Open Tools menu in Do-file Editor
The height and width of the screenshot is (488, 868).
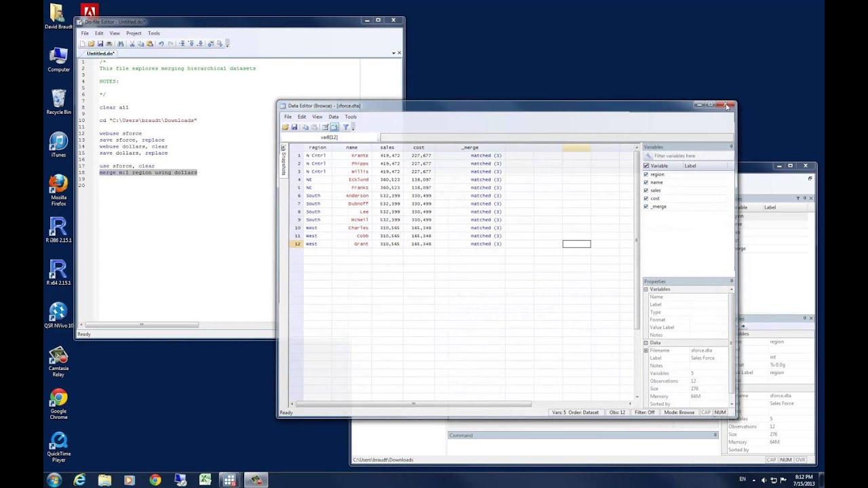[x=154, y=33]
